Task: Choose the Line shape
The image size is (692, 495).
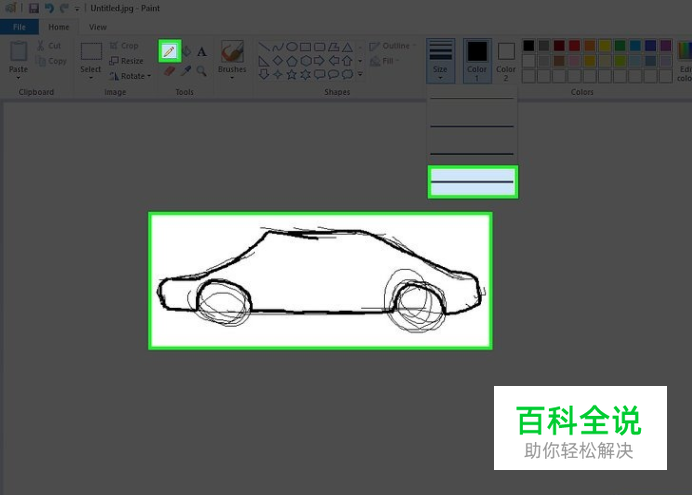Action: [264, 47]
